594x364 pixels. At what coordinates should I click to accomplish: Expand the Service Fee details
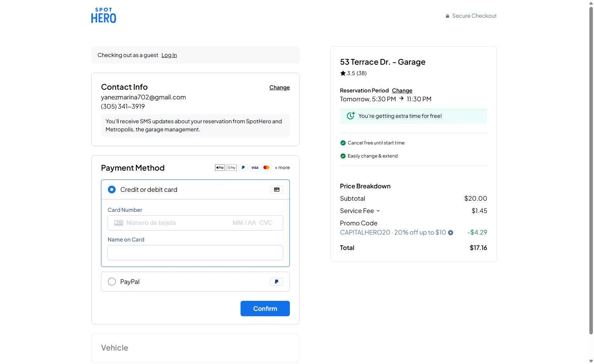378,211
